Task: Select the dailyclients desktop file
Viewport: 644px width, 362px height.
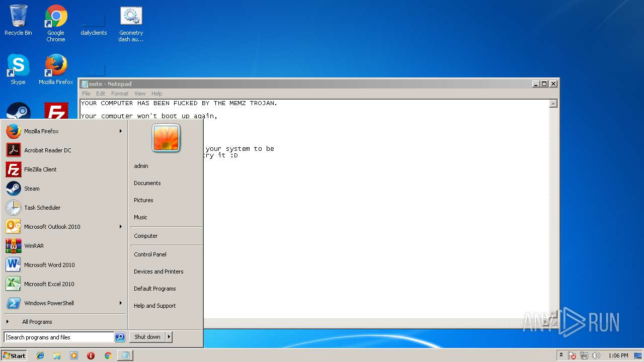Action: pyautogui.click(x=94, y=23)
